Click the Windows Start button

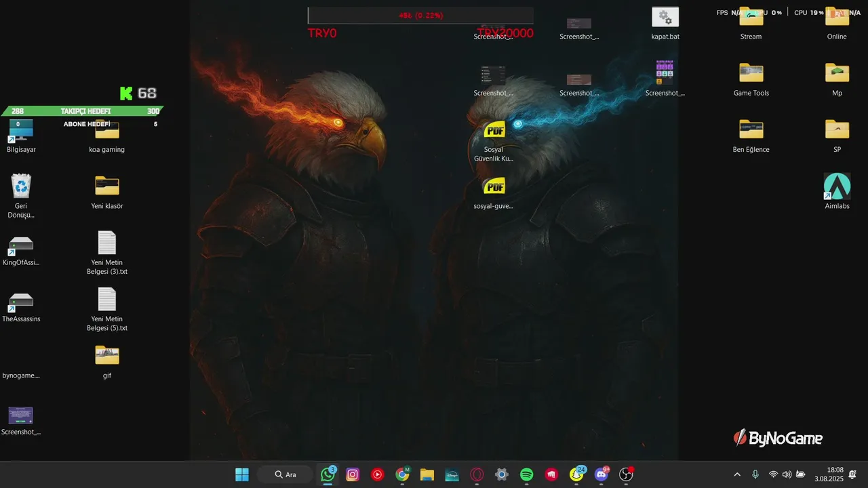pyautogui.click(x=242, y=474)
